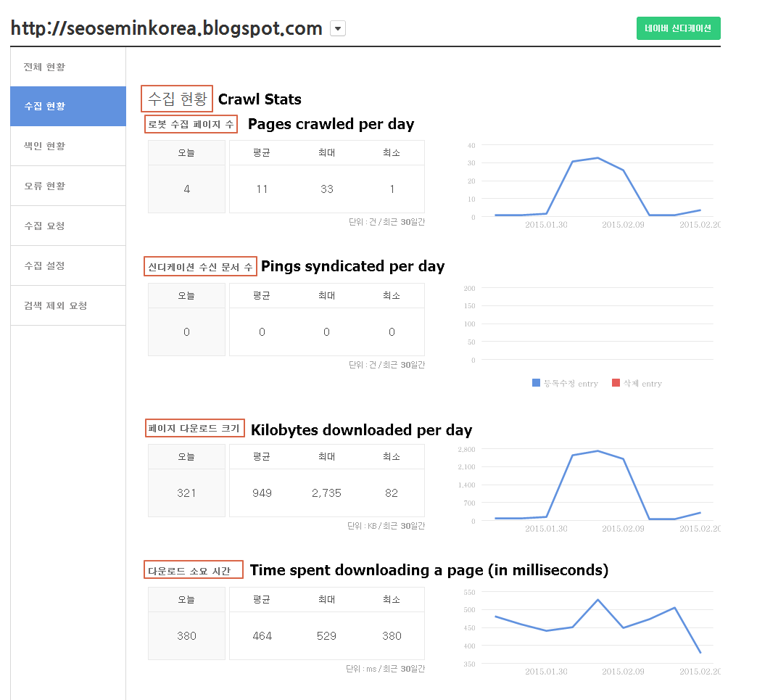The image size is (757, 700).
Task: Click red 삭제 entry legend swatch
Action: point(616,383)
